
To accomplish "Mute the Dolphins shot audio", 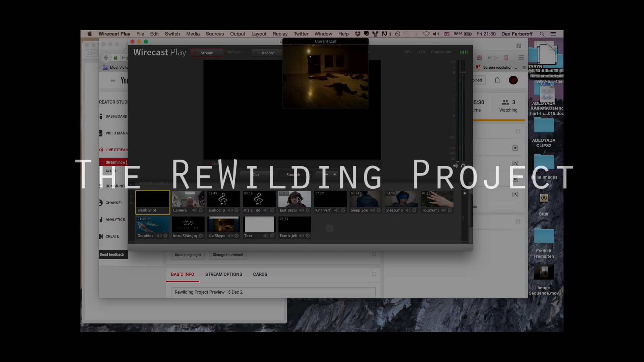I will point(159,236).
